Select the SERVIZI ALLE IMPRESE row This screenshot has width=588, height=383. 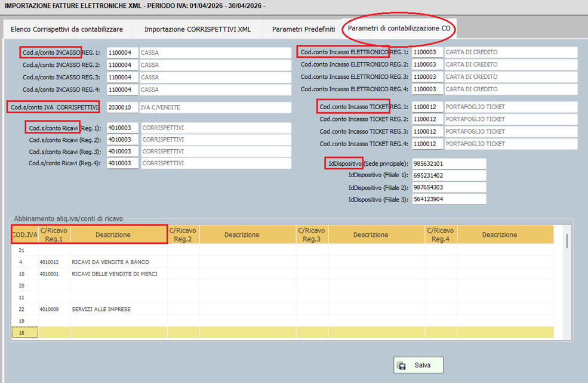101,309
